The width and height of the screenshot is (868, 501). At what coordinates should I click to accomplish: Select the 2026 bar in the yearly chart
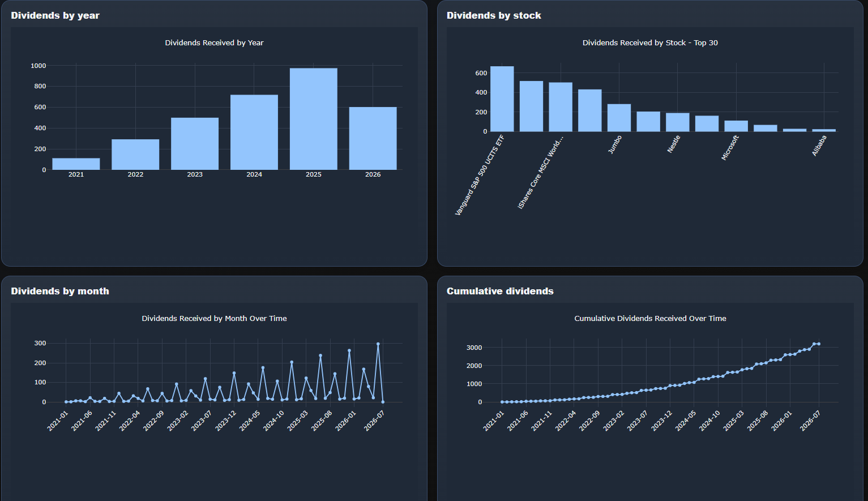coord(373,138)
